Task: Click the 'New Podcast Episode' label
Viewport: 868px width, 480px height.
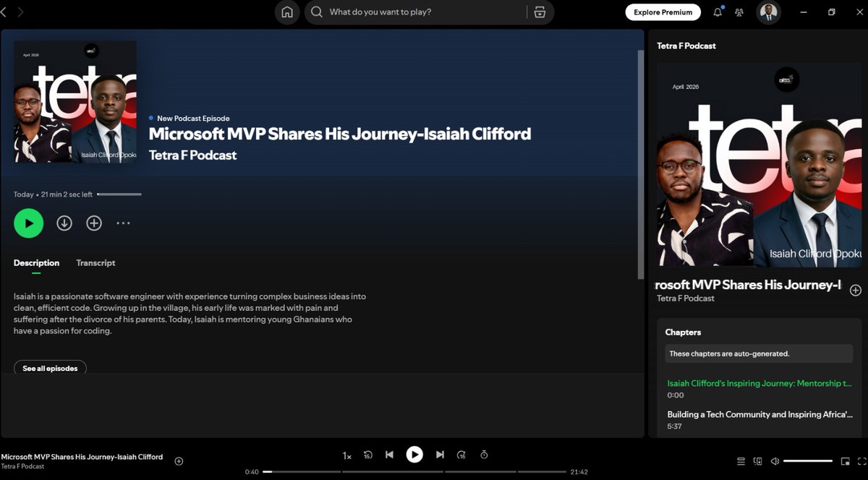Action: (193, 119)
